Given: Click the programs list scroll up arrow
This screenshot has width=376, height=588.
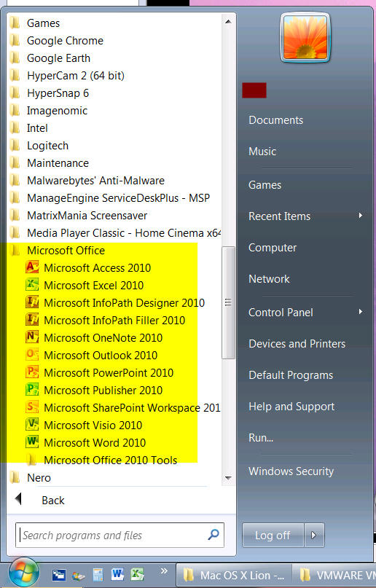Looking at the screenshot, I should (228, 21).
